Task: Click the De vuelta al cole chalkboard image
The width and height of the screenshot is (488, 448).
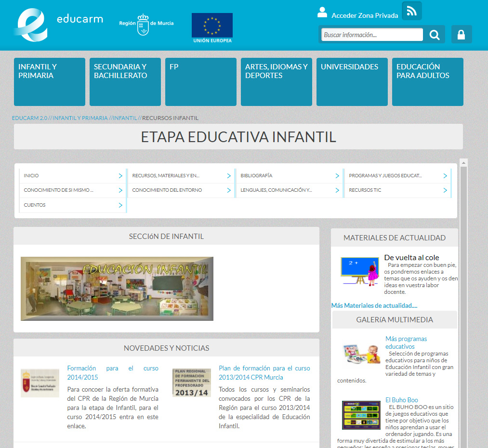Action: [359, 271]
